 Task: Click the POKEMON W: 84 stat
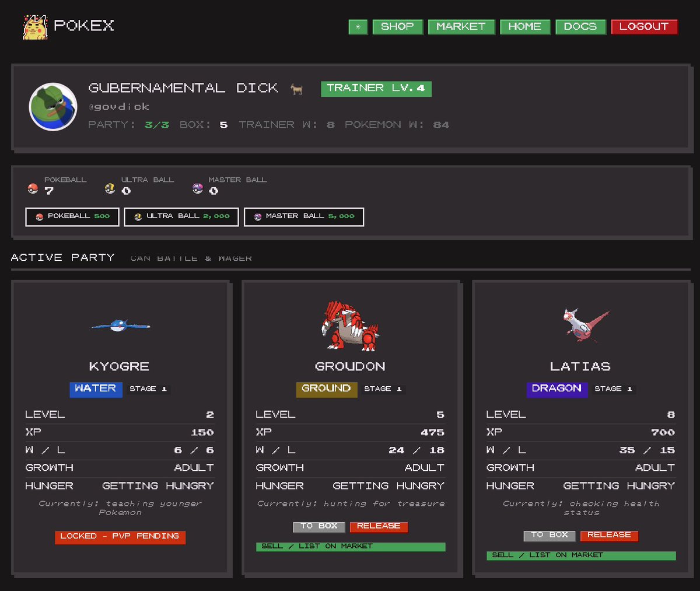397,125
